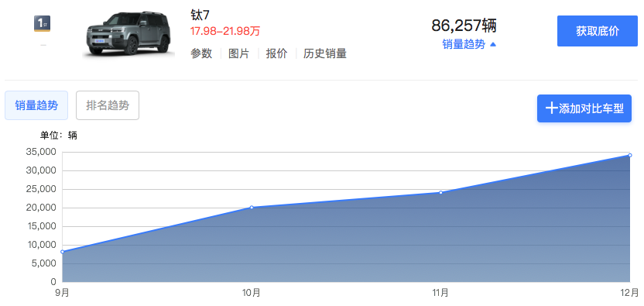Screen dimensions: 644x306
Task: Click the 10月 x-axis label
Action: click(x=252, y=293)
